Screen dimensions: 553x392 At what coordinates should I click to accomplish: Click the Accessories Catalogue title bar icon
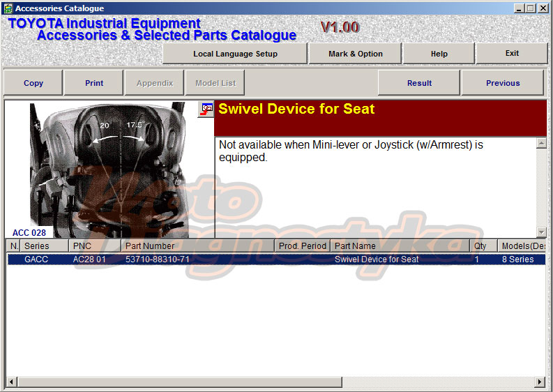click(8, 8)
